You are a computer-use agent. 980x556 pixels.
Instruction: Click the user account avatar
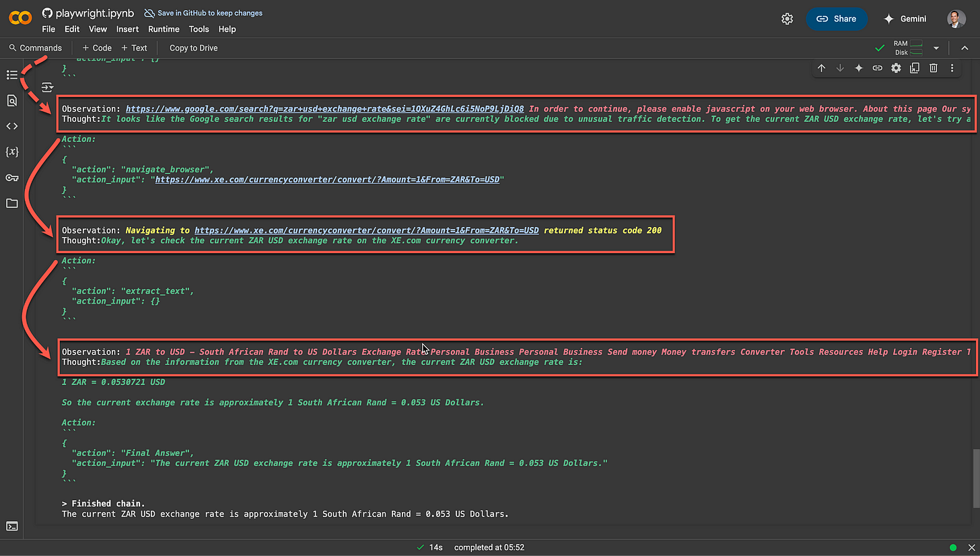(956, 19)
